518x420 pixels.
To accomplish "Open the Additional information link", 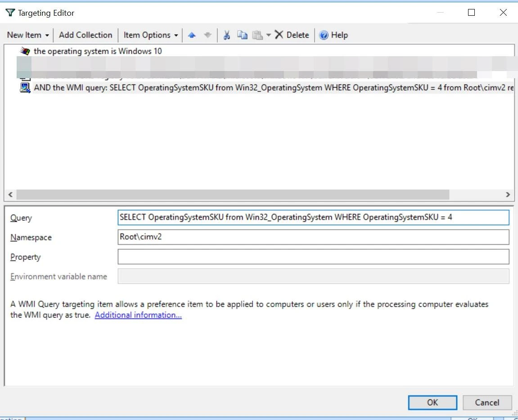I will (138, 315).
